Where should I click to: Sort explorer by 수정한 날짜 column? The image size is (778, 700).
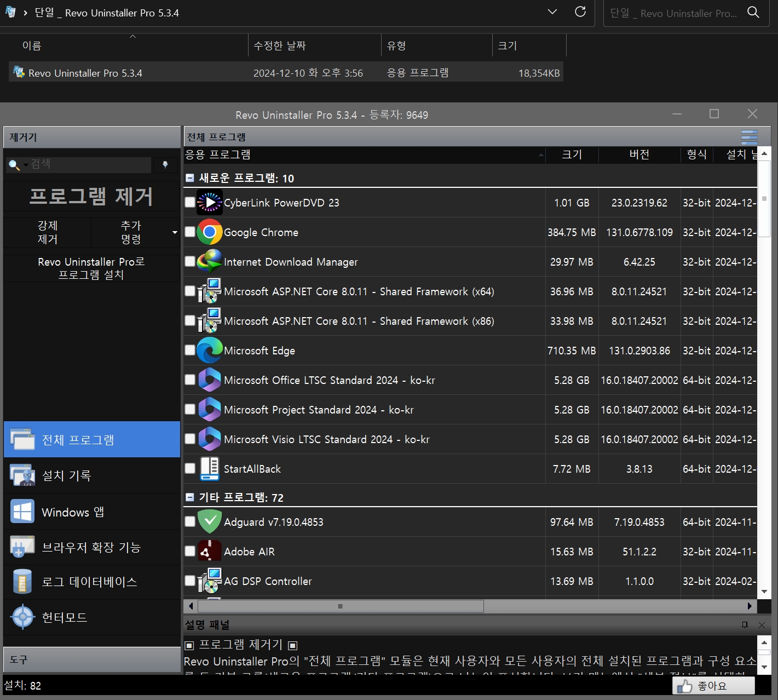tap(315, 45)
